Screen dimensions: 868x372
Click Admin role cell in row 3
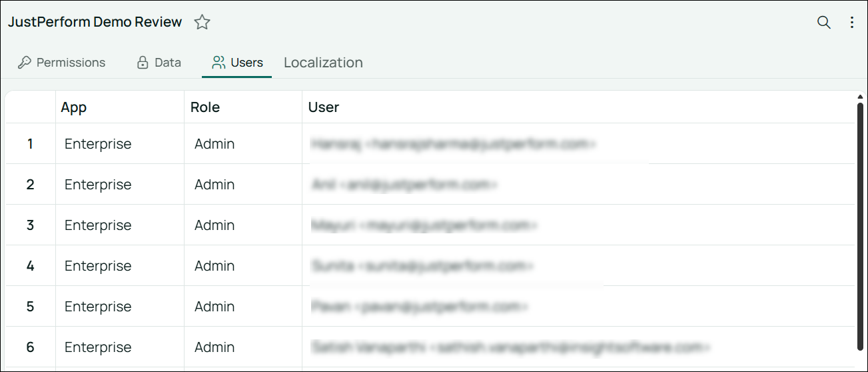coord(243,225)
